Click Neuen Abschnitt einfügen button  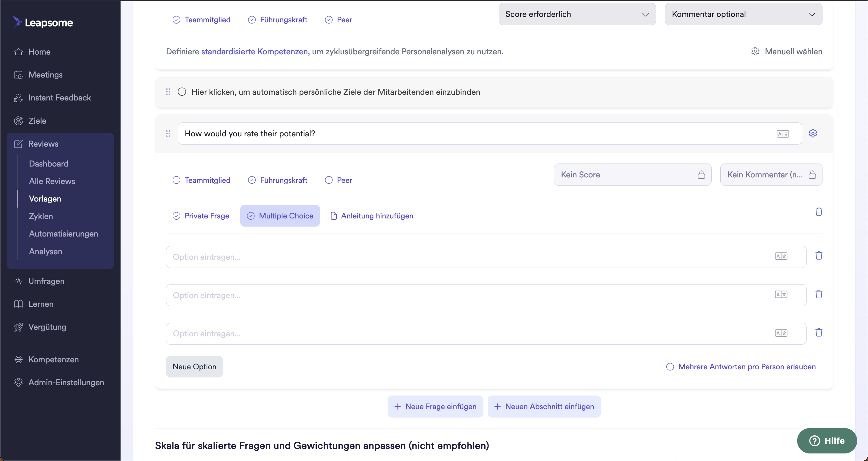[544, 406]
